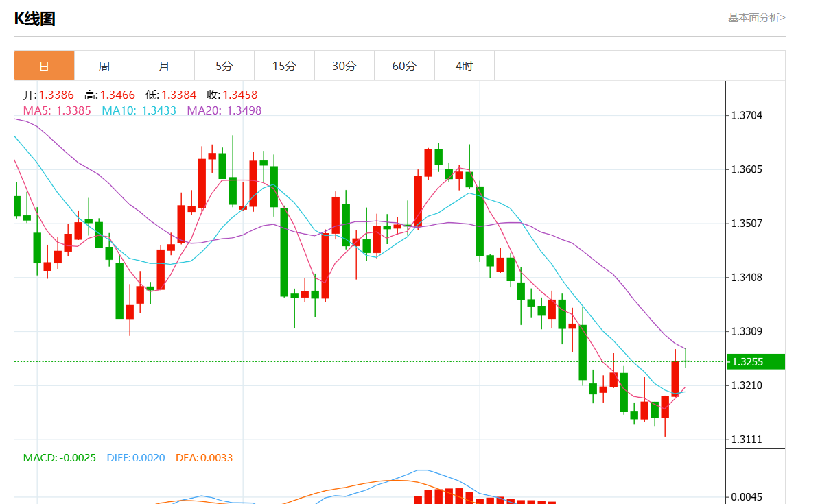The width and height of the screenshot is (831, 504).
Task: Click the MA5: 1.3385 indicator label
Action: 57,110
